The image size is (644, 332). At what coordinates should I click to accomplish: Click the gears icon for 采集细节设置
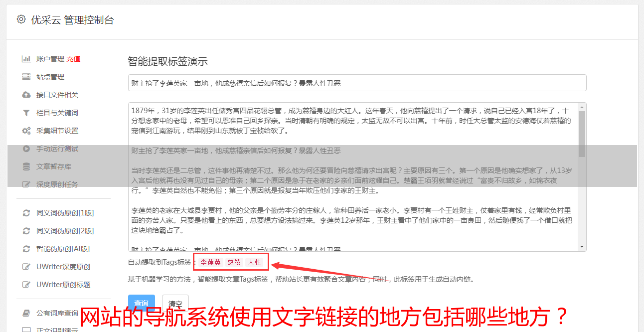tap(26, 131)
